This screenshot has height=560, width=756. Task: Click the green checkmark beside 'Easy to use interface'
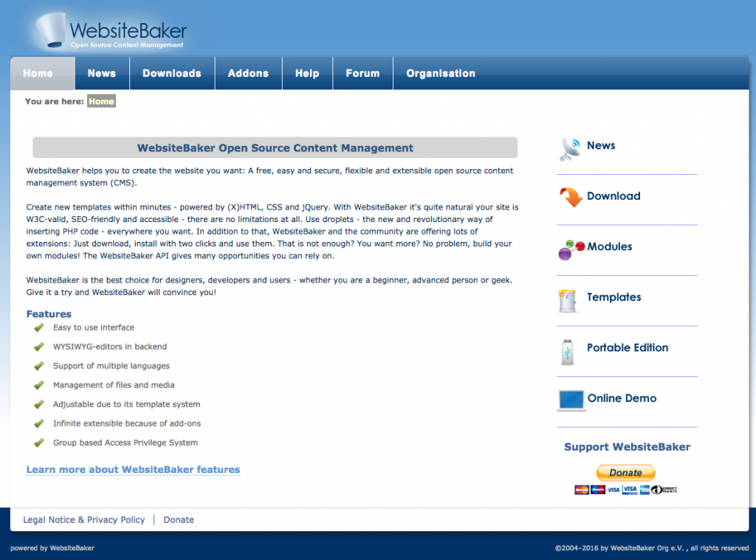(38, 328)
